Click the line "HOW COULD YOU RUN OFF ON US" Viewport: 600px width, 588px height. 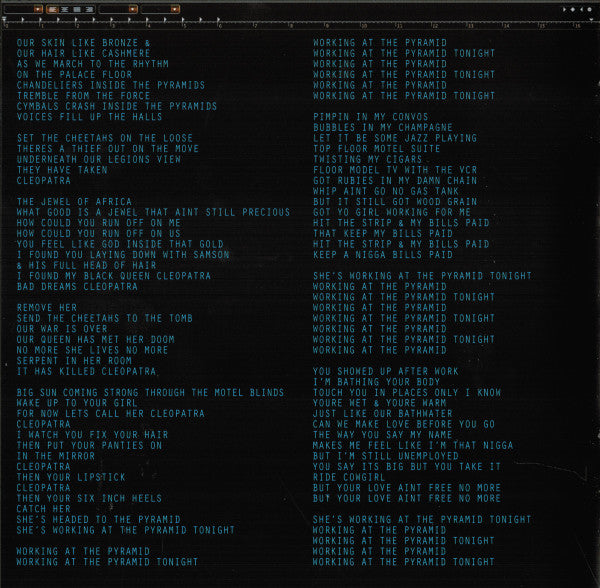pyautogui.click(x=98, y=233)
